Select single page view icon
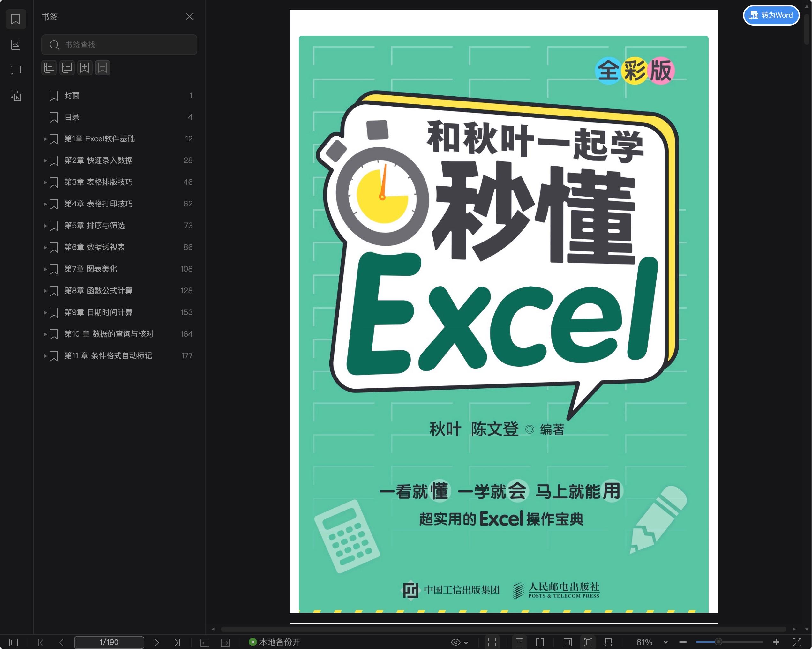 coord(519,642)
